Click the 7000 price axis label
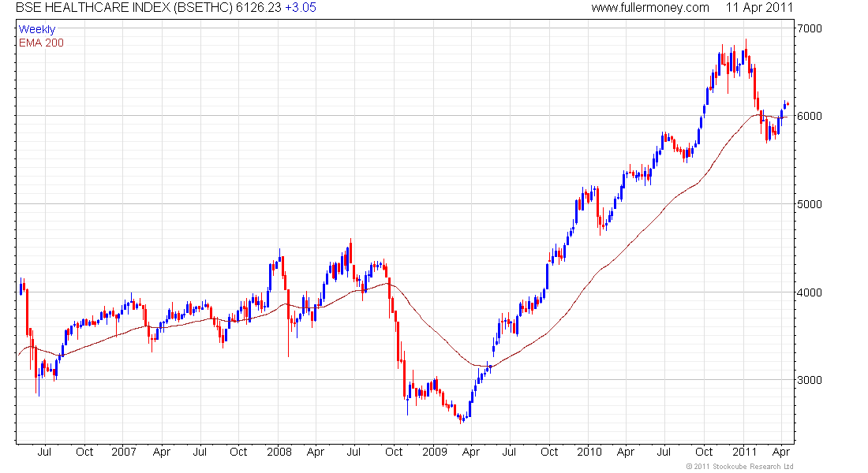 pos(810,28)
